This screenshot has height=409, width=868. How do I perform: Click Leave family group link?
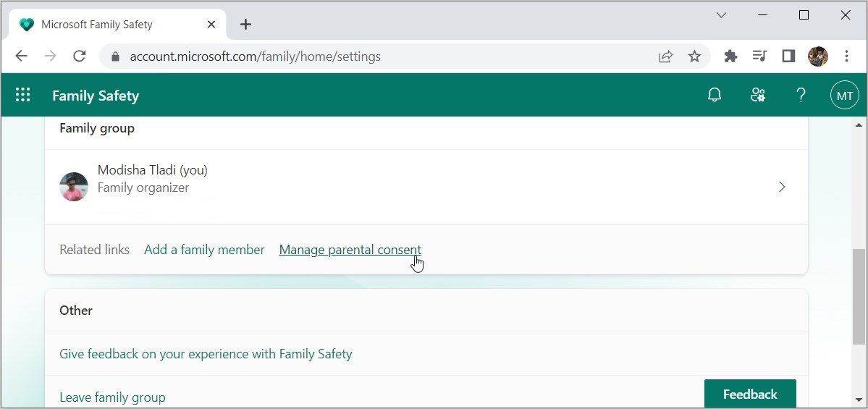pyautogui.click(x=112, y=397)
